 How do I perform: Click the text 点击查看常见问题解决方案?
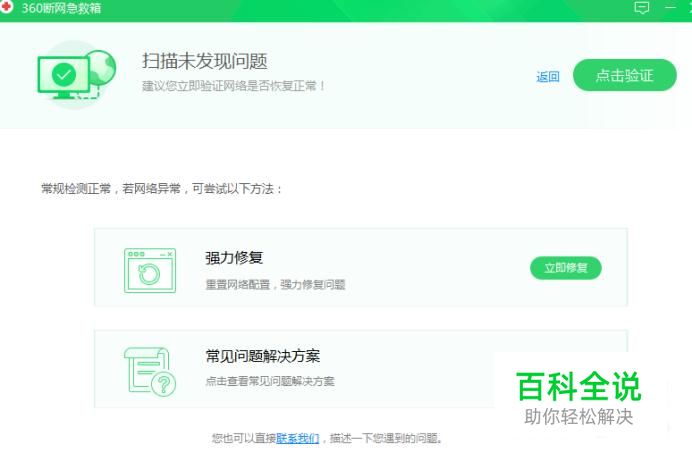(270, 381)
